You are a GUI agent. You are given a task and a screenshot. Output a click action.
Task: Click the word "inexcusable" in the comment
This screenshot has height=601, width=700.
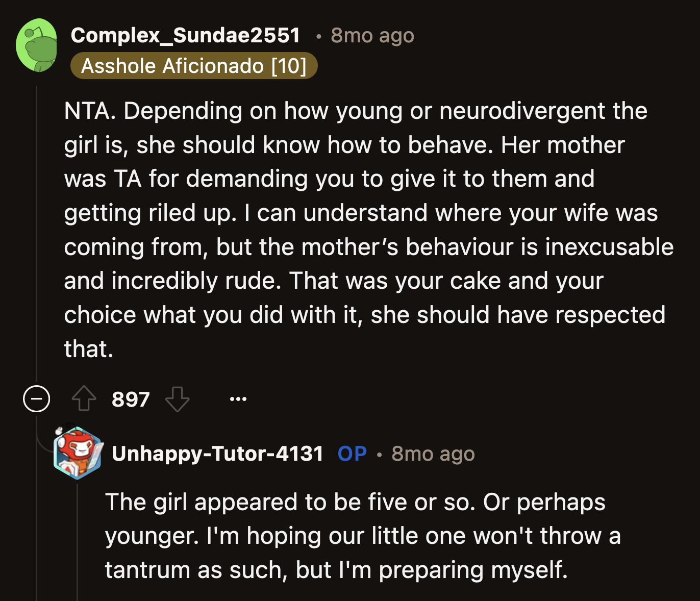click(x=609, y=247)
